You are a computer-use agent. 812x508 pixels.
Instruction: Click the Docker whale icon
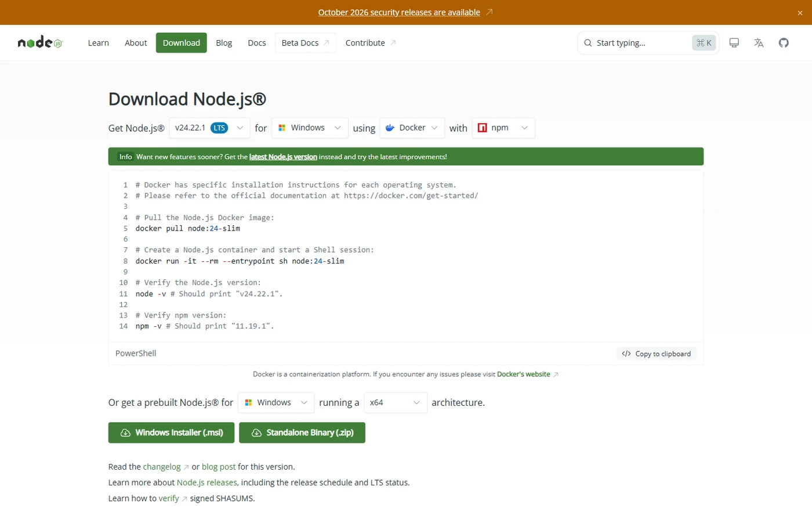(x=390, y=128)
